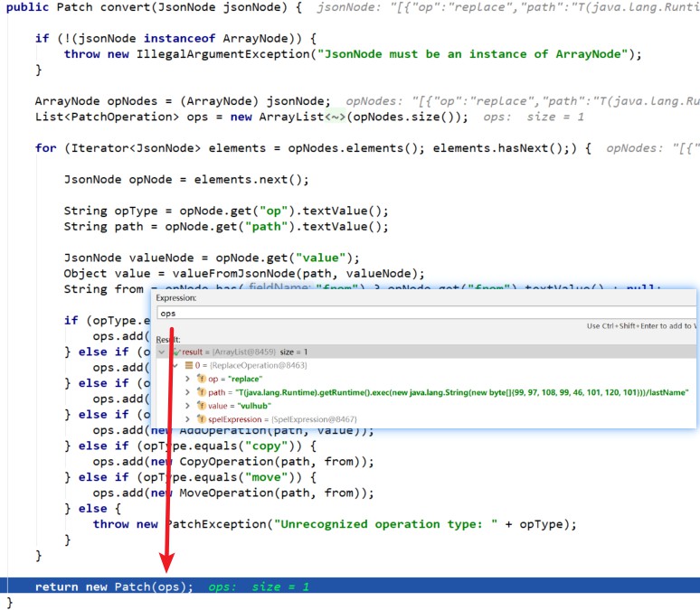
Task: Click "Unrecognized operation type: " string literal
Action: pos(385,524)
